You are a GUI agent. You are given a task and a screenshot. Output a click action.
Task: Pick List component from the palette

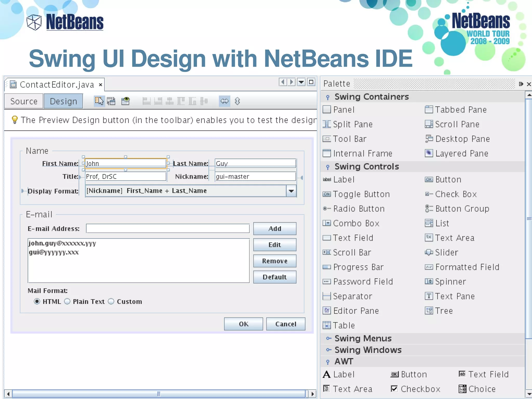(x=437, y=223)
